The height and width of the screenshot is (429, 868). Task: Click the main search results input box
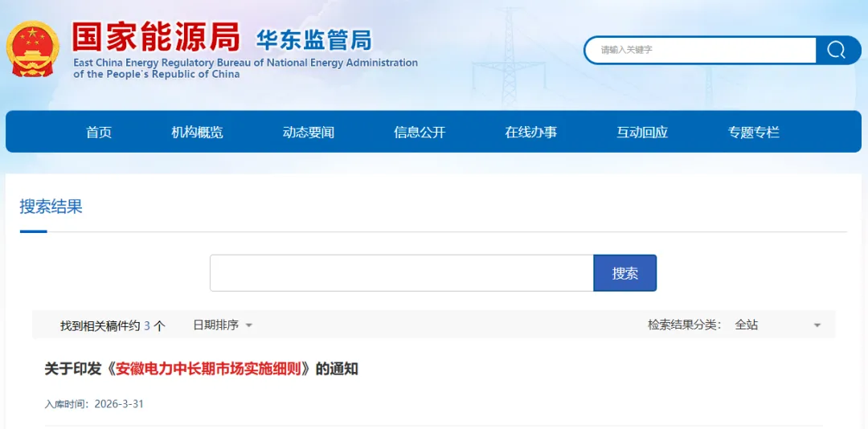402,273
